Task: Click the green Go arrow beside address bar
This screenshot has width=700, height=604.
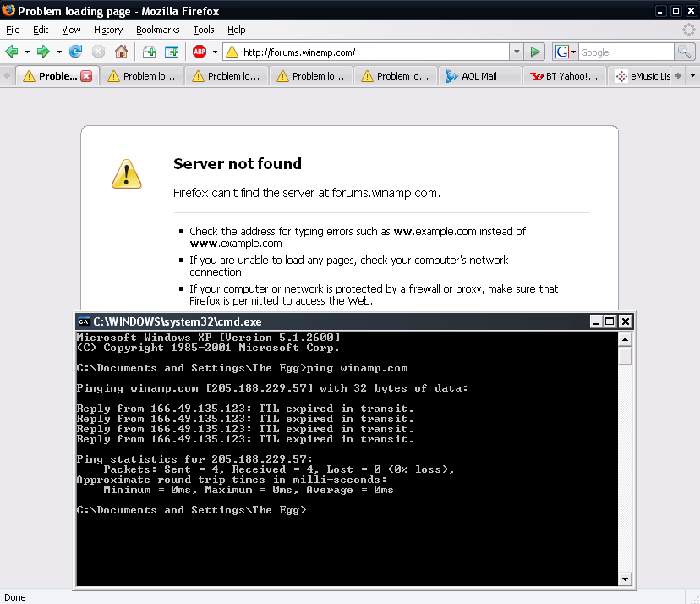Action: pos(535,52)
